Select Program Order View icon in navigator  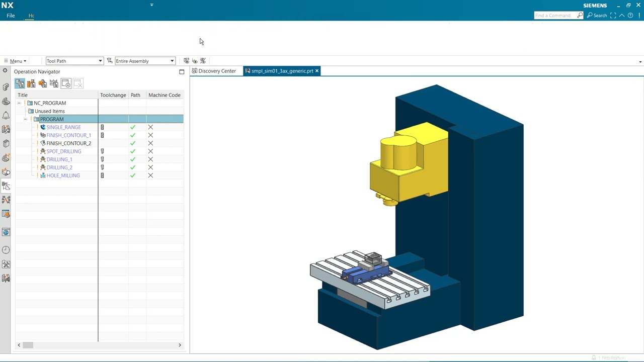(20, 83)
